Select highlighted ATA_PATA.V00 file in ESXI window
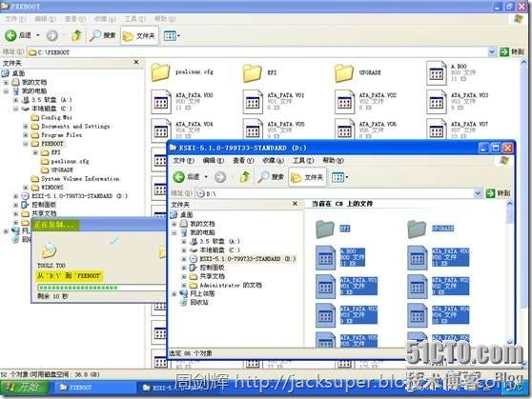 coord(439,257)
